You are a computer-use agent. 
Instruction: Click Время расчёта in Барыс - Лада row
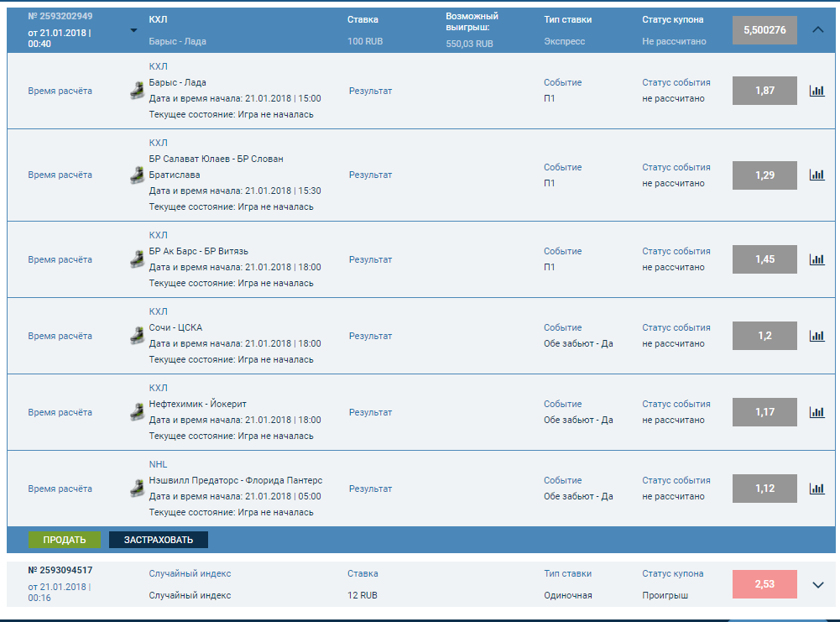tap(60, 91)
